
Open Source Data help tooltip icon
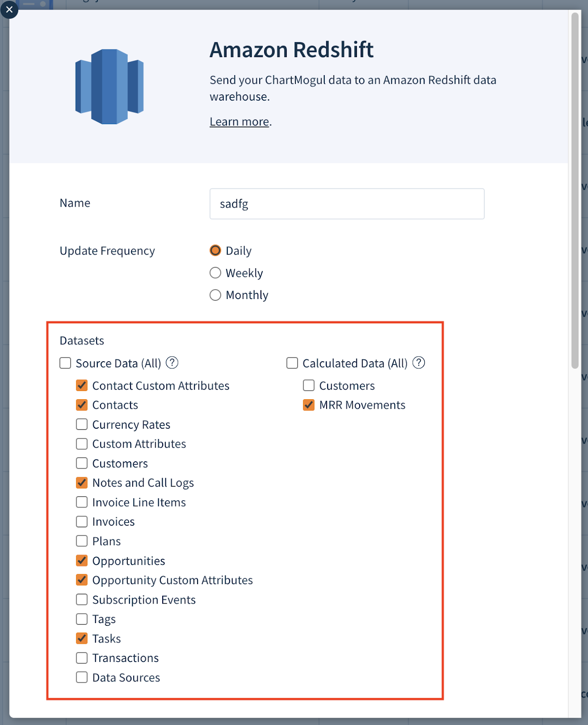pos(172,363)
